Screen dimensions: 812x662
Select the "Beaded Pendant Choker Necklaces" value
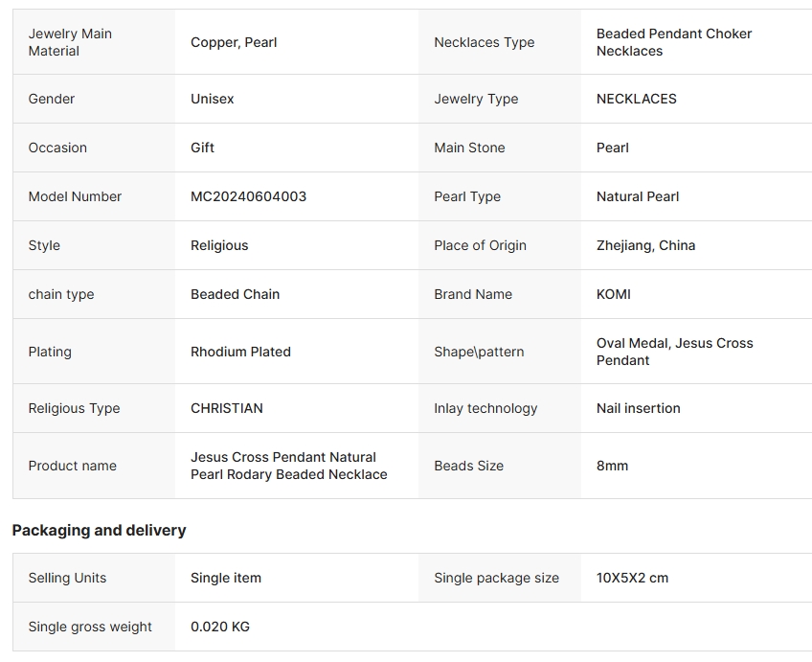click(673, 42)
